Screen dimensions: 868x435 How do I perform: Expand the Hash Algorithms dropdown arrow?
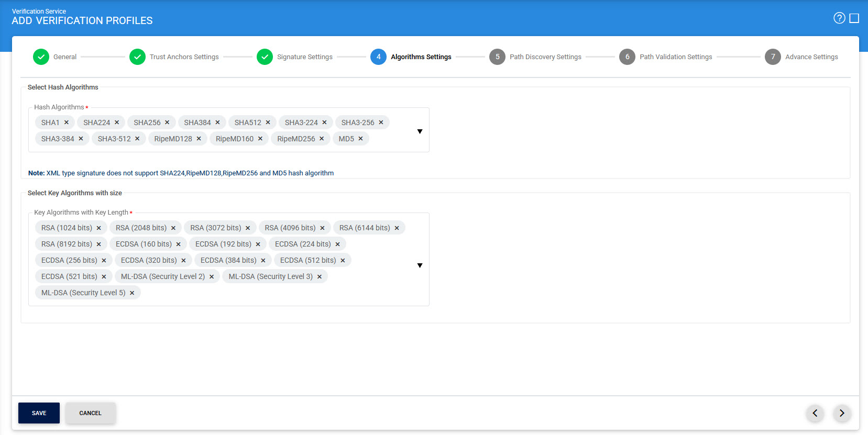coord(420,131)
